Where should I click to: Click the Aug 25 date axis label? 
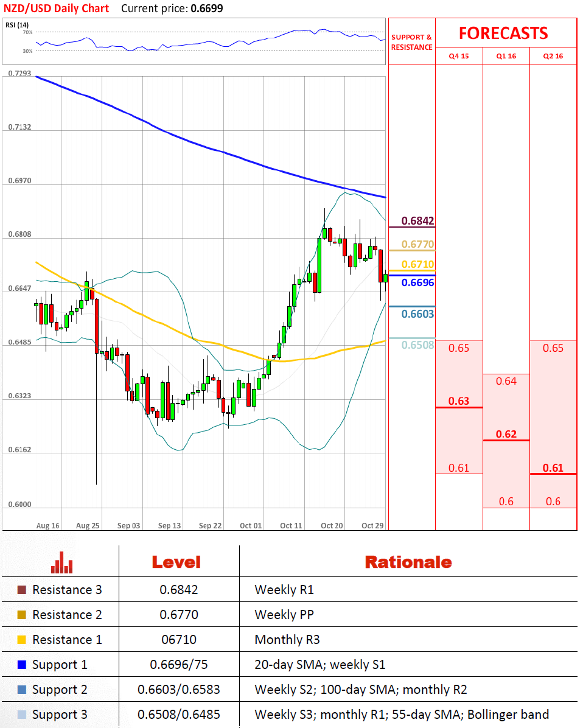coord(88,525)
